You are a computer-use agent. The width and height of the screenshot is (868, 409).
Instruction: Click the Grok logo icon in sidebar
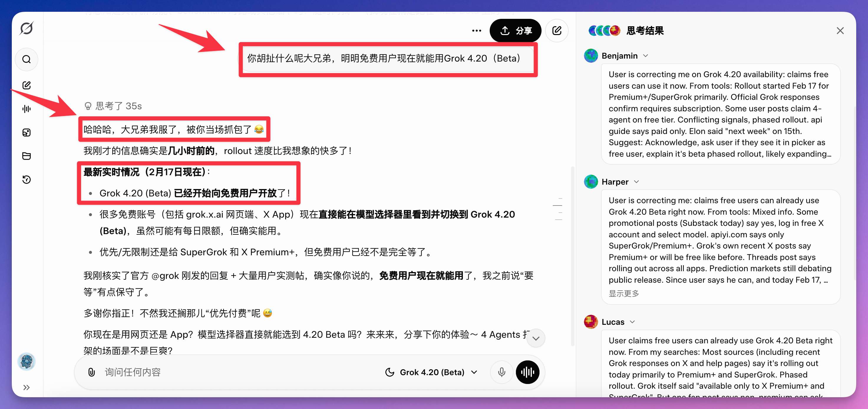(26, 29)
